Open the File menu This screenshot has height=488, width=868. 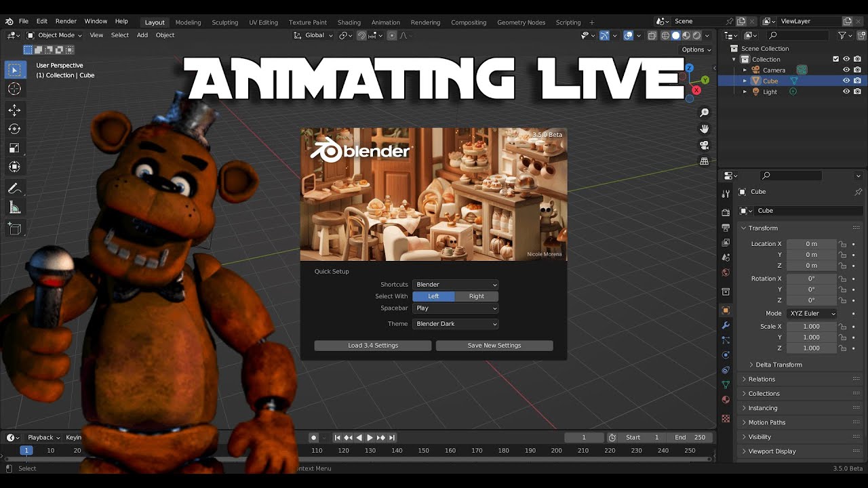[24, 22]
